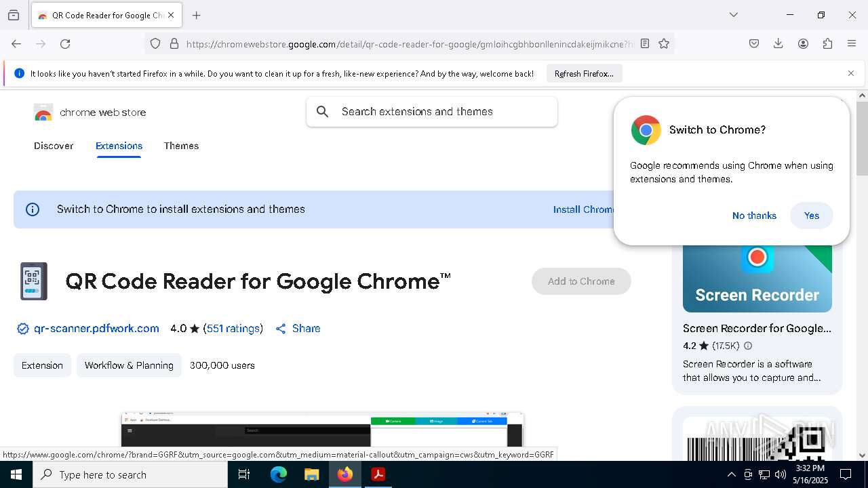Accept Switch to Chrome with Yes
The width and height of the screenshot is (868, 488).
[x=812, y=216]
